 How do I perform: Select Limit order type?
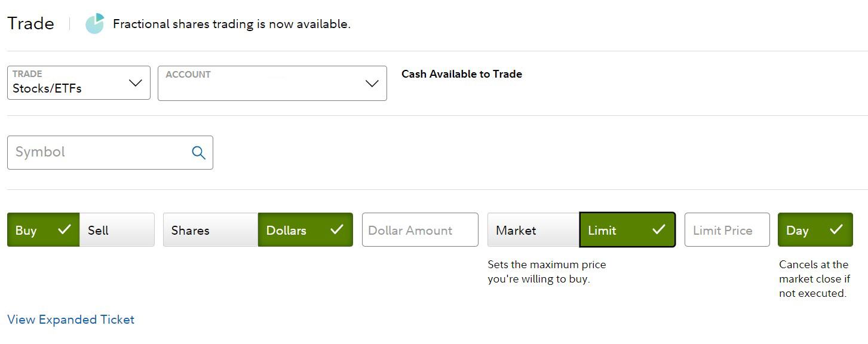tap(627, 230)
